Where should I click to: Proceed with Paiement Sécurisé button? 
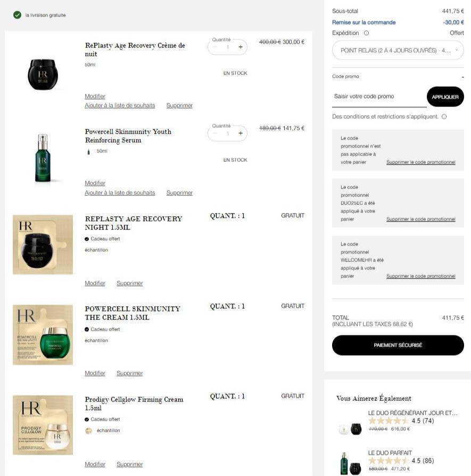[398, 345]
